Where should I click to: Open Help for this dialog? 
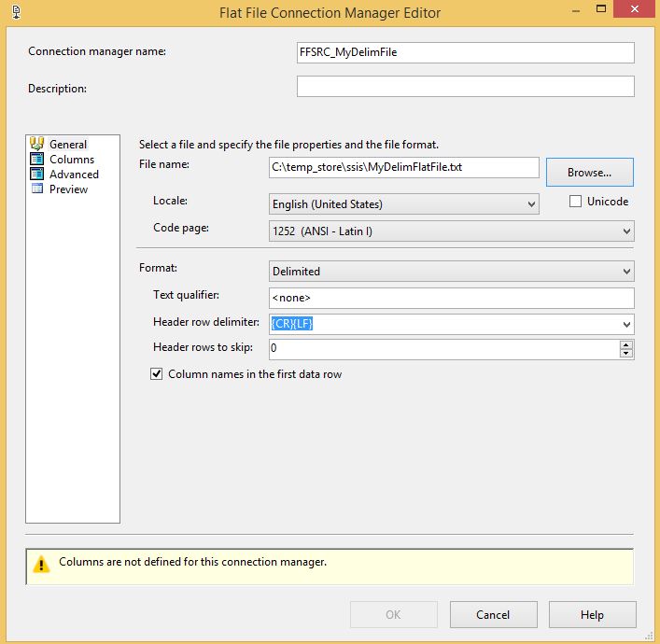592,615
